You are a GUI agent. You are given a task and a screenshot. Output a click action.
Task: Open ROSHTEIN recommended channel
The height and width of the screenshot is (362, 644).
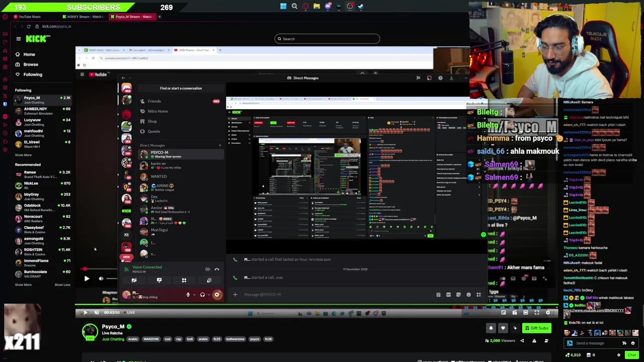coord(43,252)
